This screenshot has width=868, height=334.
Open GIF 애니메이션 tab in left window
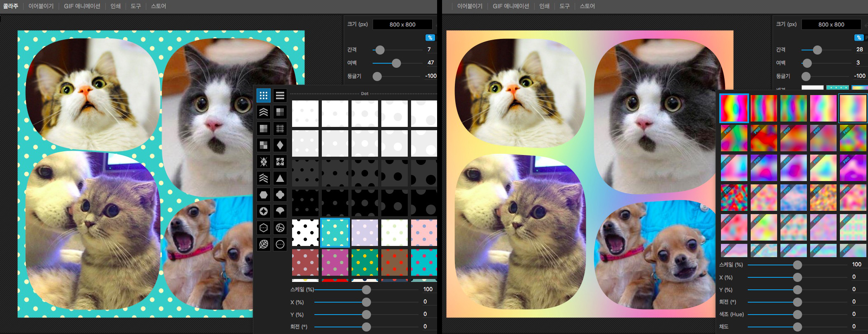[82, 6]
